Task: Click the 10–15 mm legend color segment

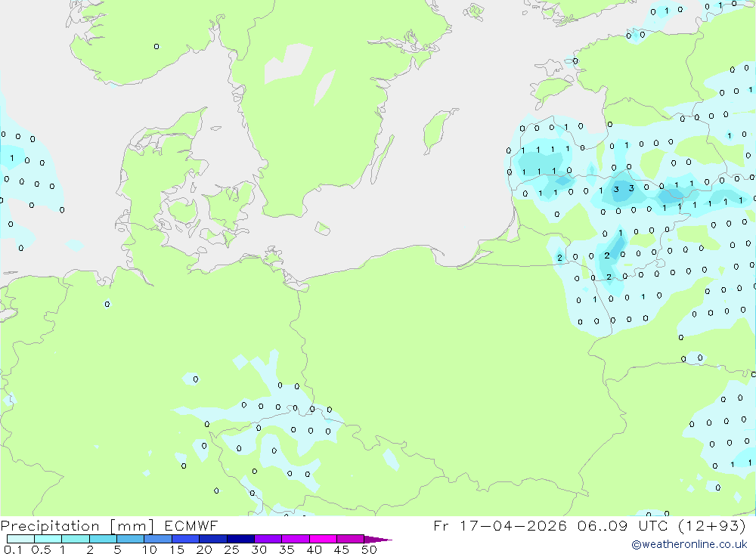Action: [x=158, y=539]
